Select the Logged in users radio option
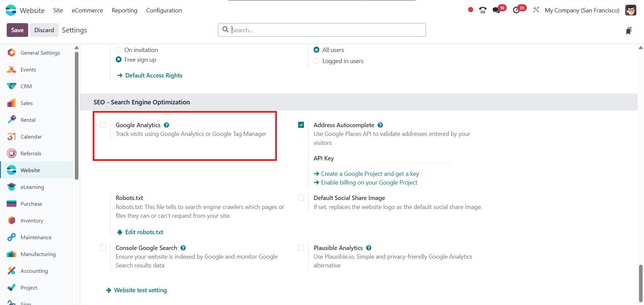Image resolution: width=644 pixels, height=305 pixels. (x=316, y=61)
